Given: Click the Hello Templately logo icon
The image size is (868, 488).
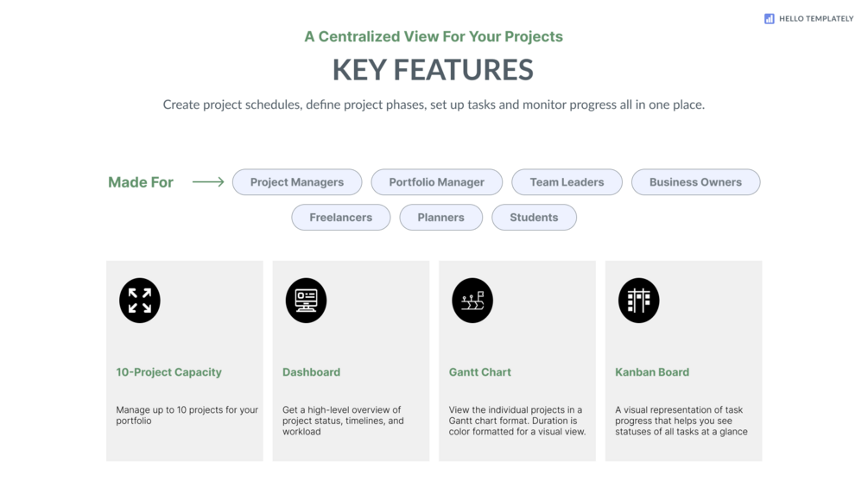Looking at the screenshot, I should click(x=770, y=19).
